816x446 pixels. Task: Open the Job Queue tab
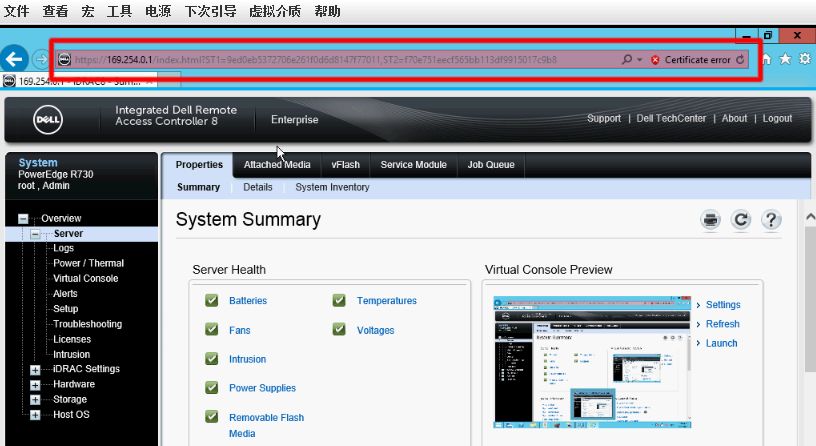[x=491, y=165]
